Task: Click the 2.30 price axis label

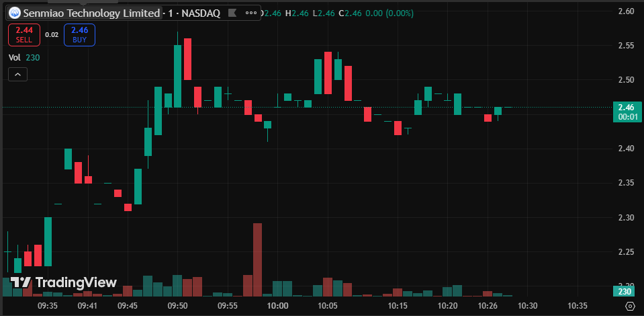Action: (627, 217)
